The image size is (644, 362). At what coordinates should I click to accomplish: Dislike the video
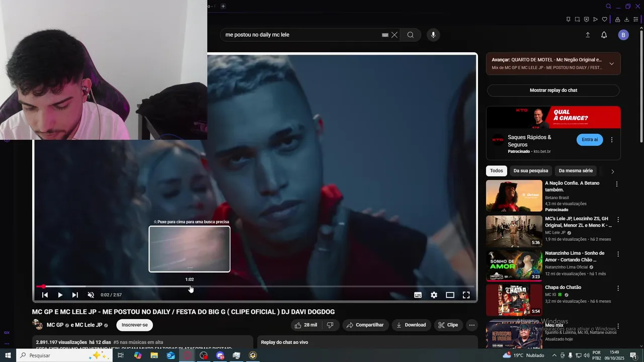point(330,325)
